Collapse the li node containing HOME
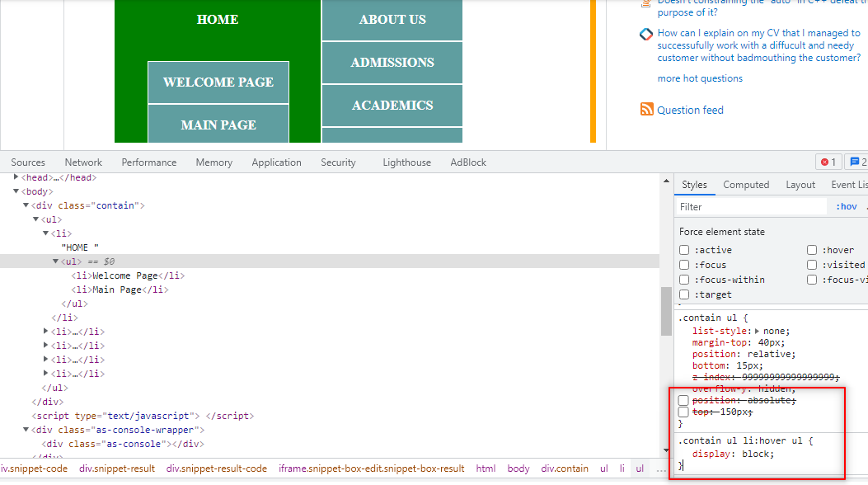The image size is (868, 485). pyautogui.click(x=46, y=233)
